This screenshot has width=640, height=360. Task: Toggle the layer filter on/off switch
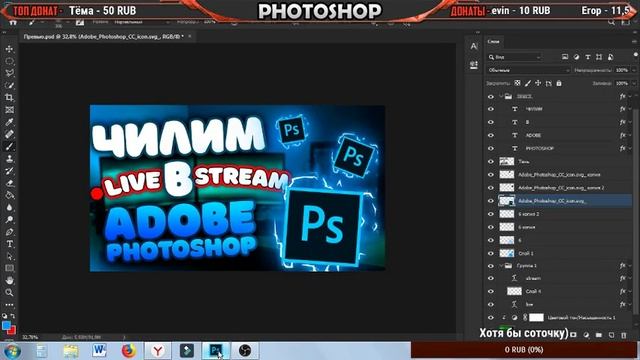coord(636,55)
